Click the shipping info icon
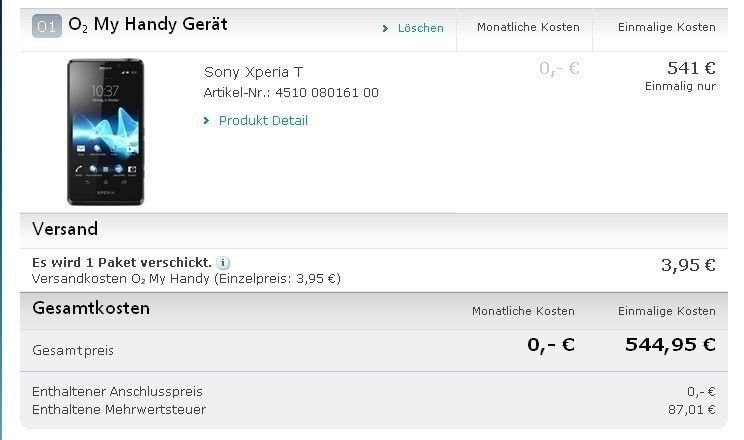 [x=223, y=262]
